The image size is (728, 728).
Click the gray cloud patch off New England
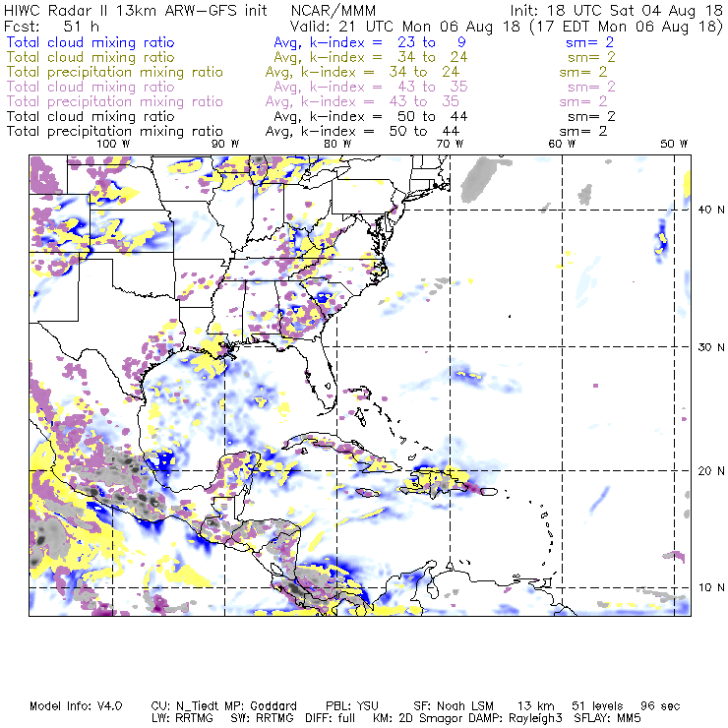[x=480, y=178]
